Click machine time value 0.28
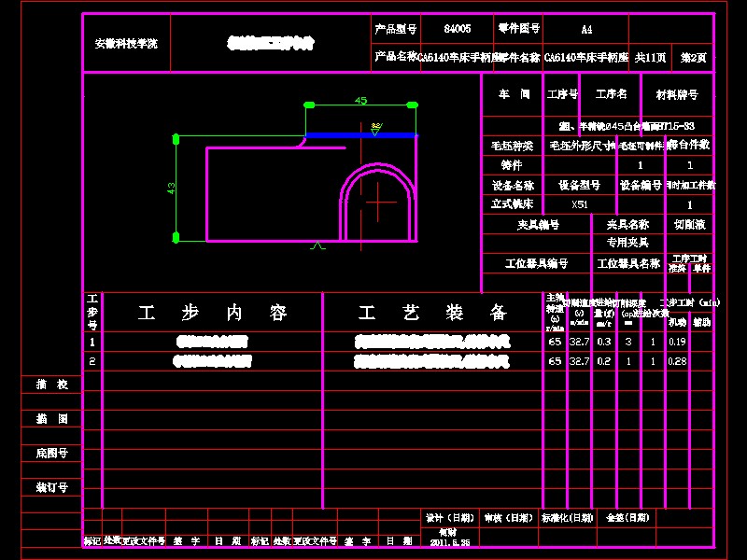The height and width of the screenshot is (560, 747). [x=677, y=361]
